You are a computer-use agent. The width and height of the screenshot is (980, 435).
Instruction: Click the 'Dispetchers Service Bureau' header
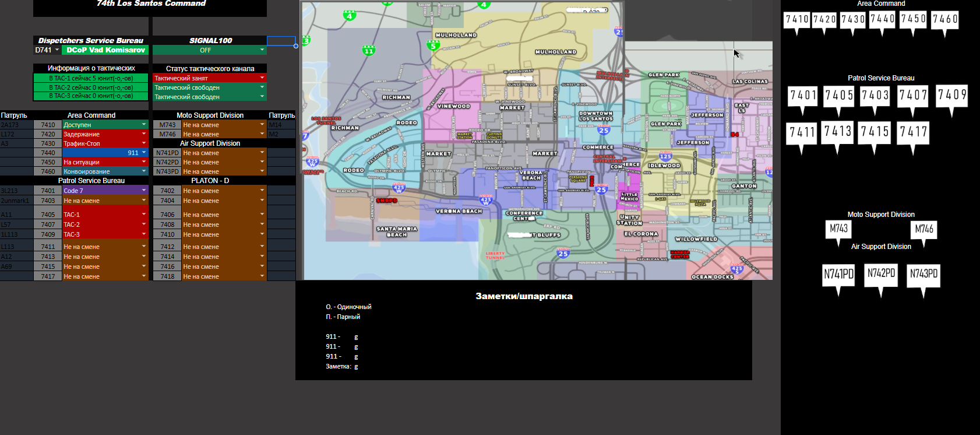point(91,40)
